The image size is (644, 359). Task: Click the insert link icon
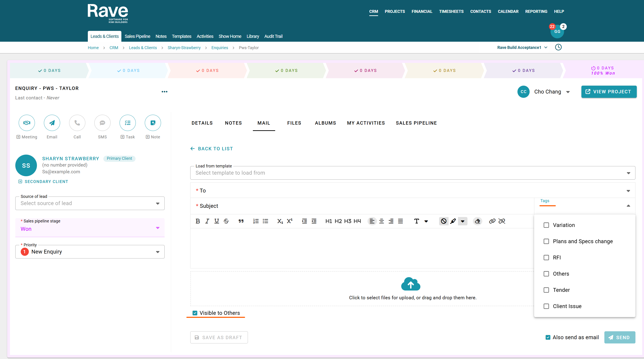point(492,221)
